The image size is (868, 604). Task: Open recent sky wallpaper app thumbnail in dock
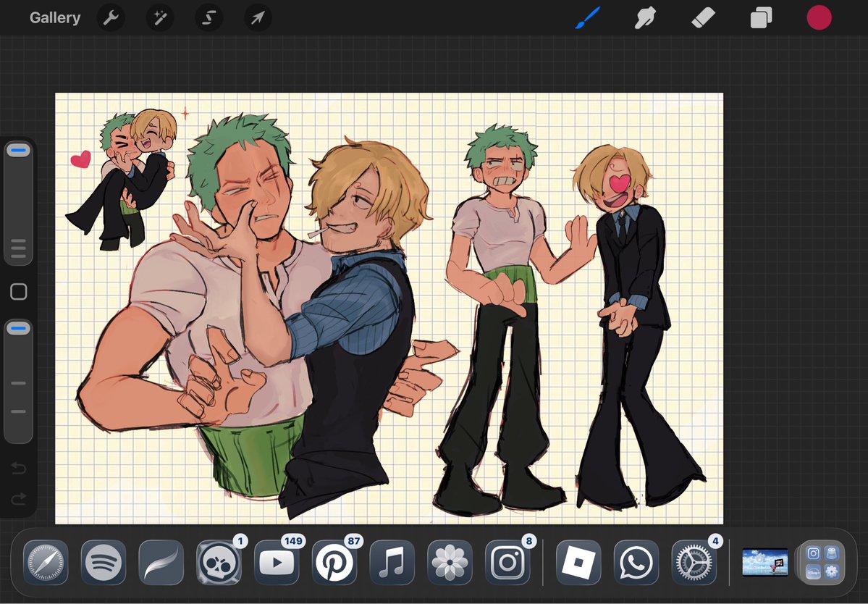pyautogui.click(x=765, y=563)
